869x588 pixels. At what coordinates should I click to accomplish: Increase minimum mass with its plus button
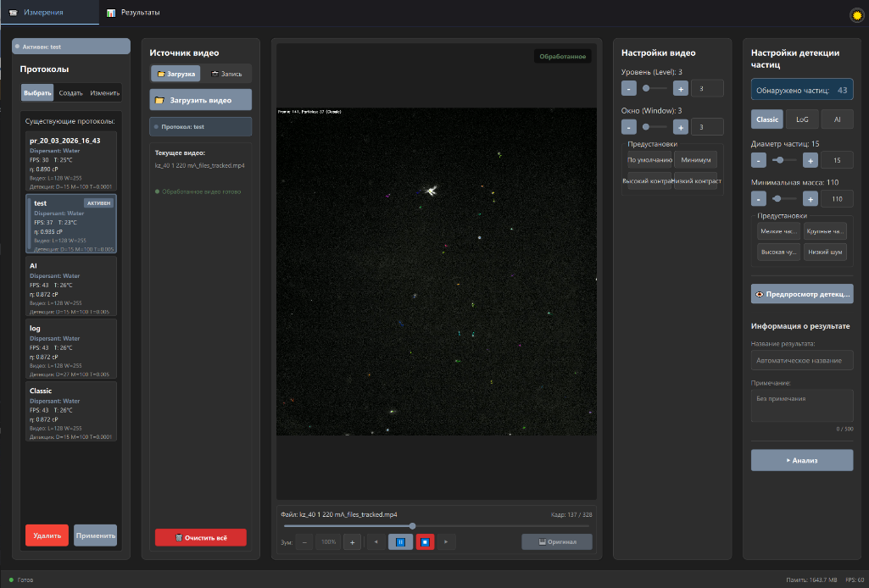point(811,199)
